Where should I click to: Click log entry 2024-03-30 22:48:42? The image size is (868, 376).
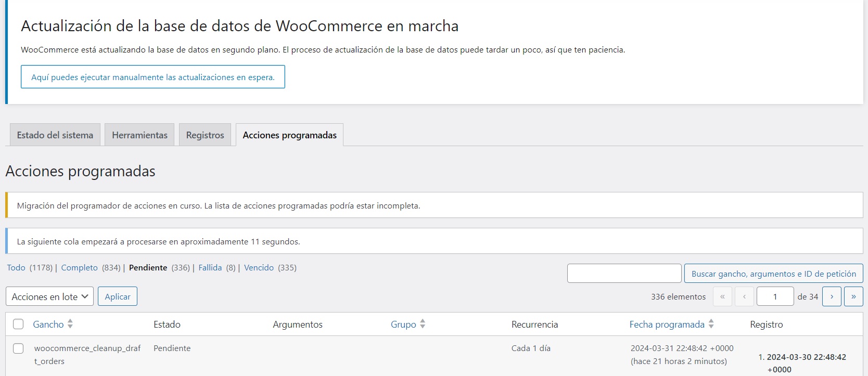coord(806,363)
